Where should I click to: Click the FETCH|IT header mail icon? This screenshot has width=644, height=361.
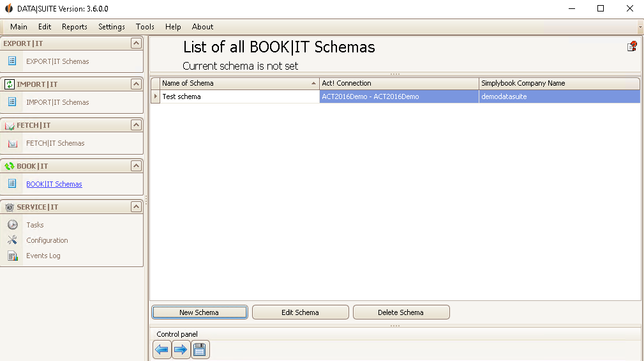10,125
